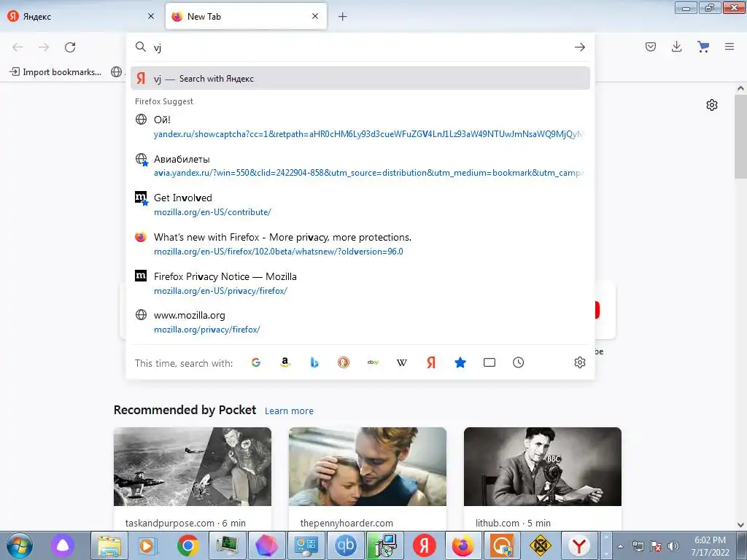Click Learn more next to Pocket
This screenshot has height=560, width=747.
tap(289, 411)
